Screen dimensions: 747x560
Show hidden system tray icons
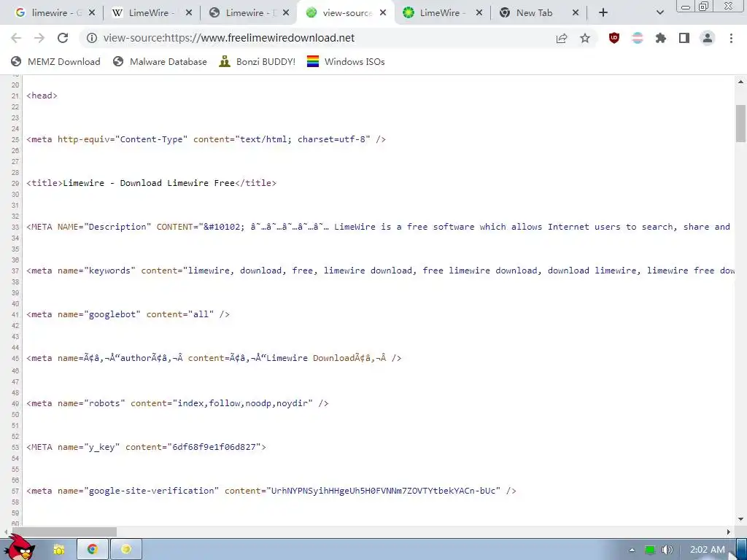(x=632, y=550)
